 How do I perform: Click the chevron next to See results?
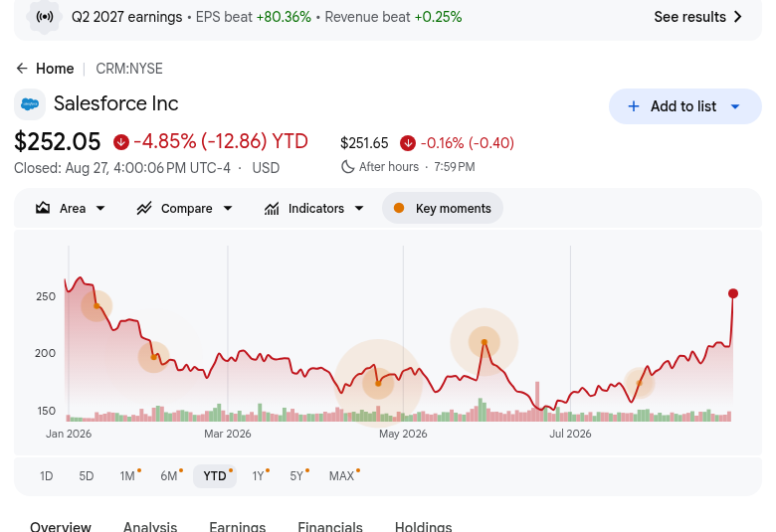(737, 17)
